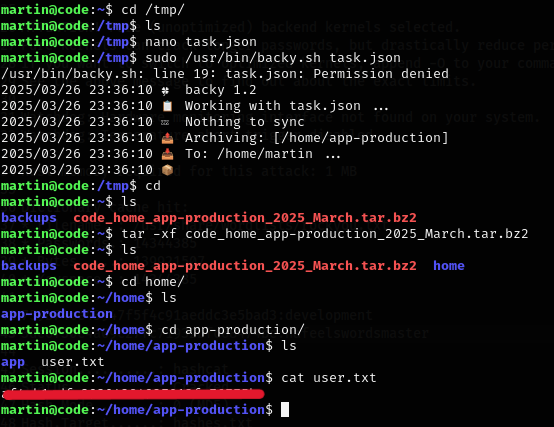Click the sync icon before Nothing to sync
The width and height of the screenshot is (554, 427).
(165, 122)
